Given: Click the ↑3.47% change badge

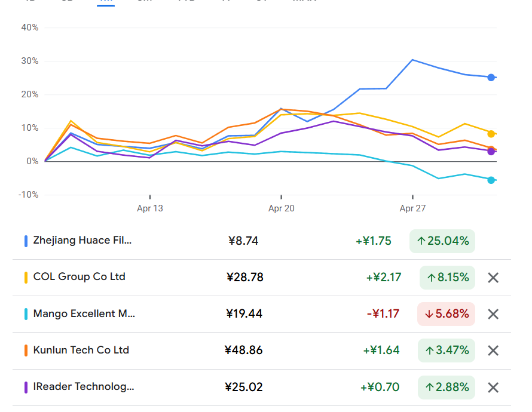Looking at the screenshot, I should click(447, 350).
